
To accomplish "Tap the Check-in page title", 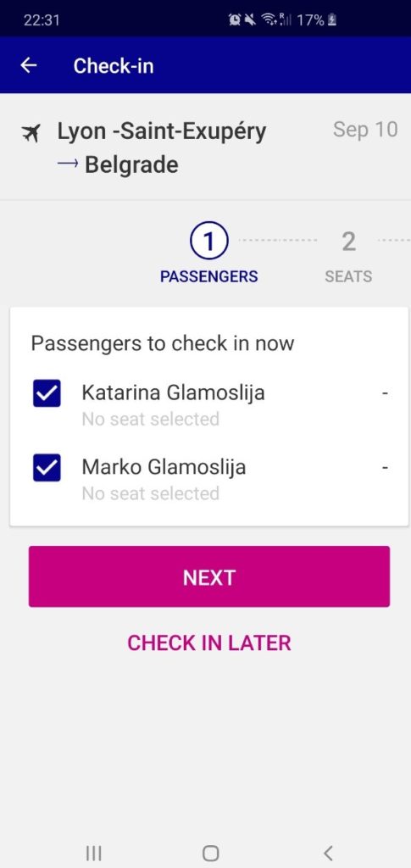I will (x=114, y=66).
